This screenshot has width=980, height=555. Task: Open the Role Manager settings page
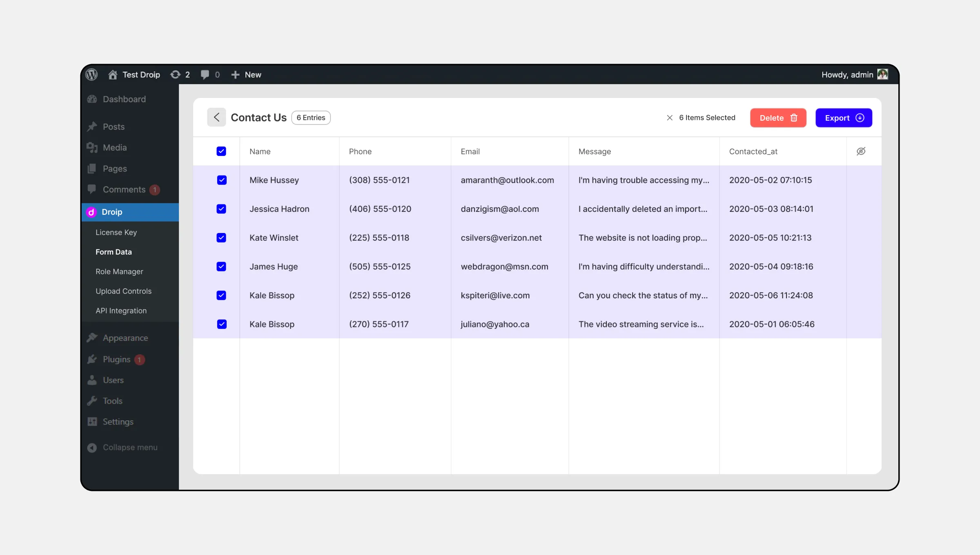(x=119, y=271)
